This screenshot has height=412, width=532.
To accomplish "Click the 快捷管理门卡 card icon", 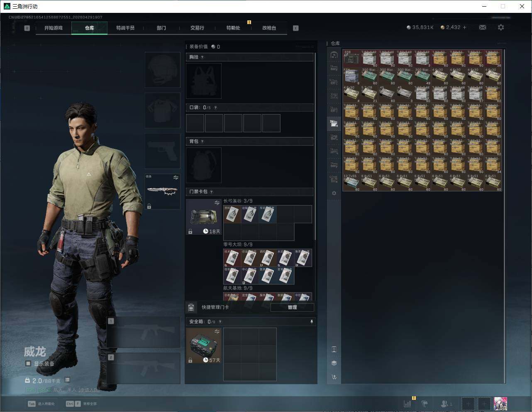I will (x=191, y=307).
